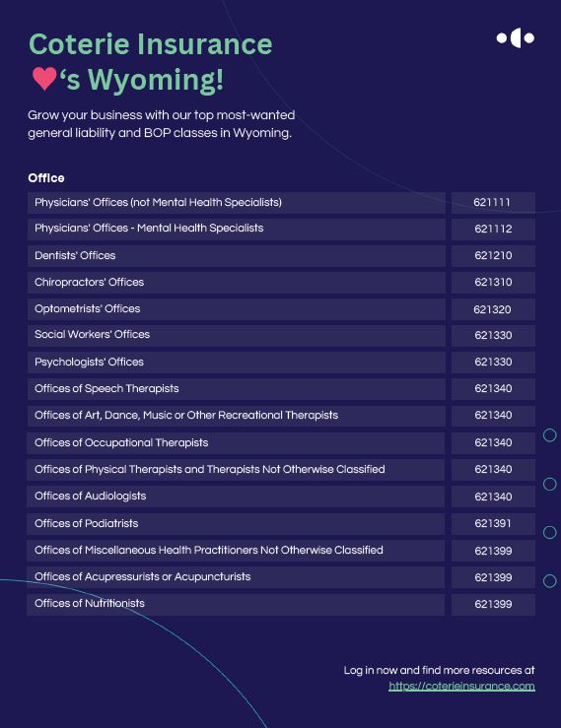Select 'Offices of Podiatrists'
The image size is (561, 728).
[236, 524]
